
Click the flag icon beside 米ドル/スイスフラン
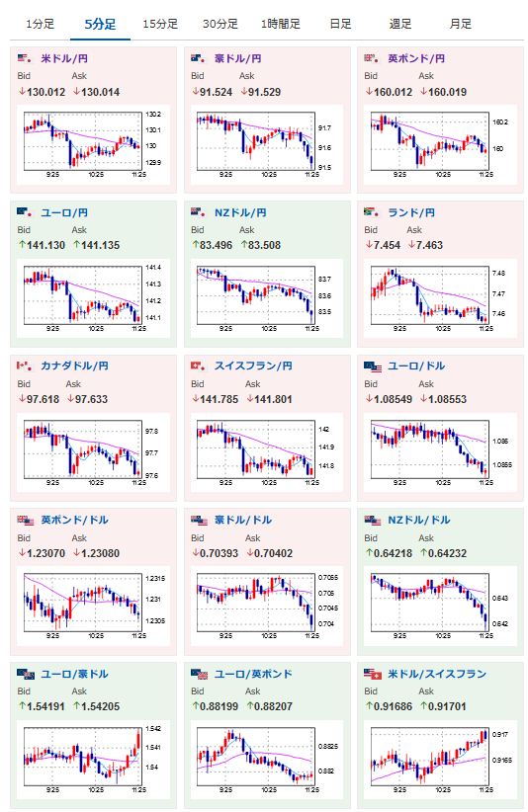[x=373, y=675]
